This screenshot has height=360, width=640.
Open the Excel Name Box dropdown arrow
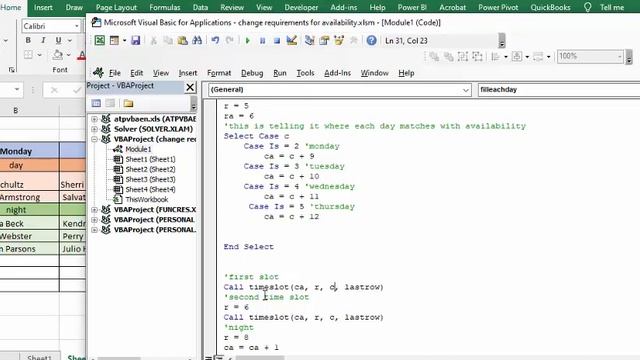point(16,89)
